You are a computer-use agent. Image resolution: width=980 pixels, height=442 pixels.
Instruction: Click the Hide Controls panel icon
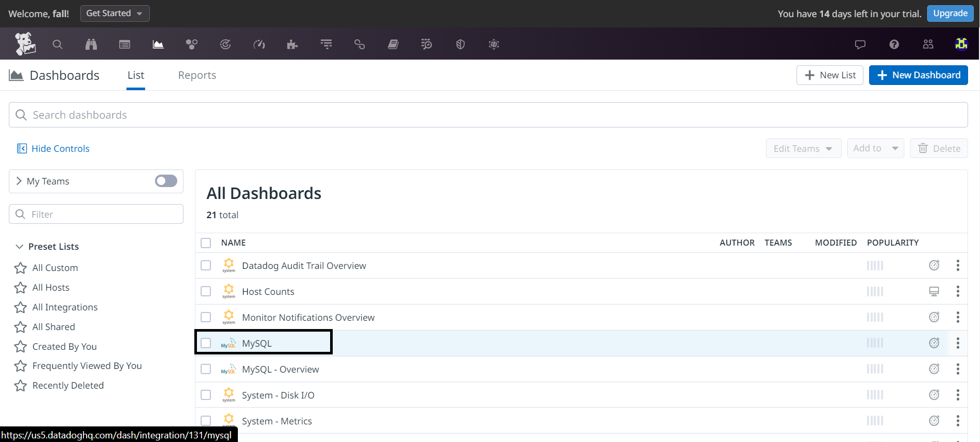pos(22,149)
